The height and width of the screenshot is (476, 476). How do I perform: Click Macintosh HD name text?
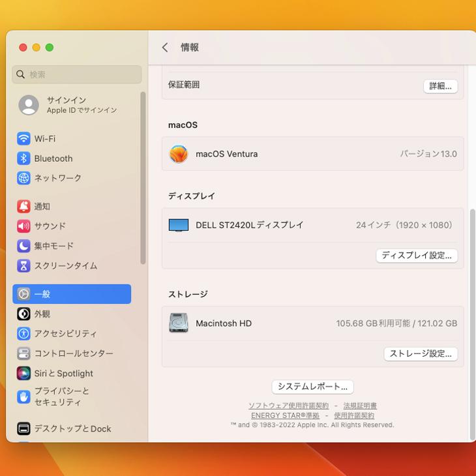coord(224,323)
